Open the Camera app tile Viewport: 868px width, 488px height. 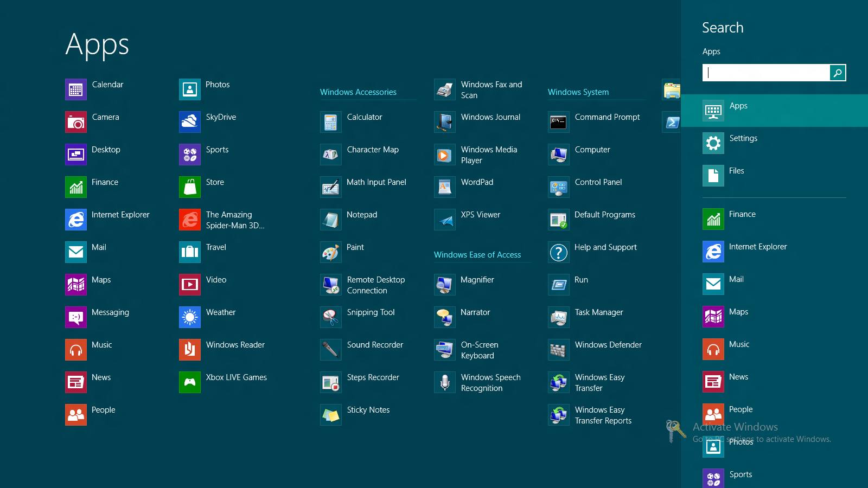click(x=76, y=122)
